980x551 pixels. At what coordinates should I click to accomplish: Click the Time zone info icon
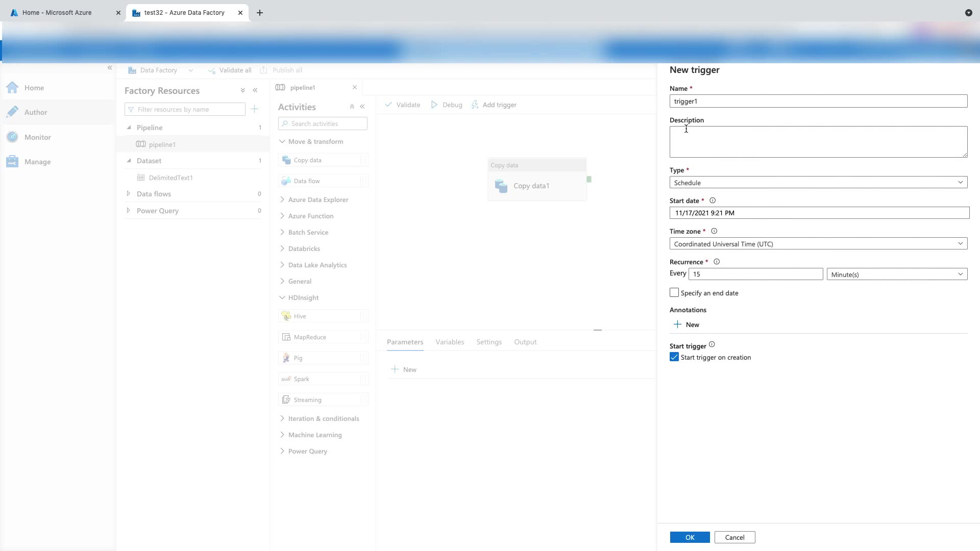tap(714, 231)
